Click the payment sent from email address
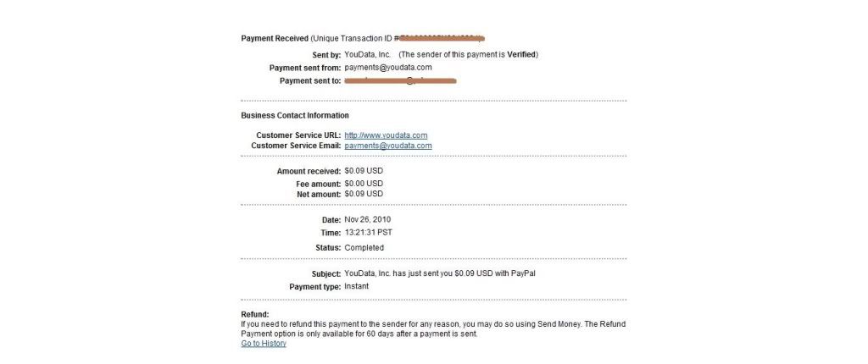The image size is (868, 364). click(388, 68)
